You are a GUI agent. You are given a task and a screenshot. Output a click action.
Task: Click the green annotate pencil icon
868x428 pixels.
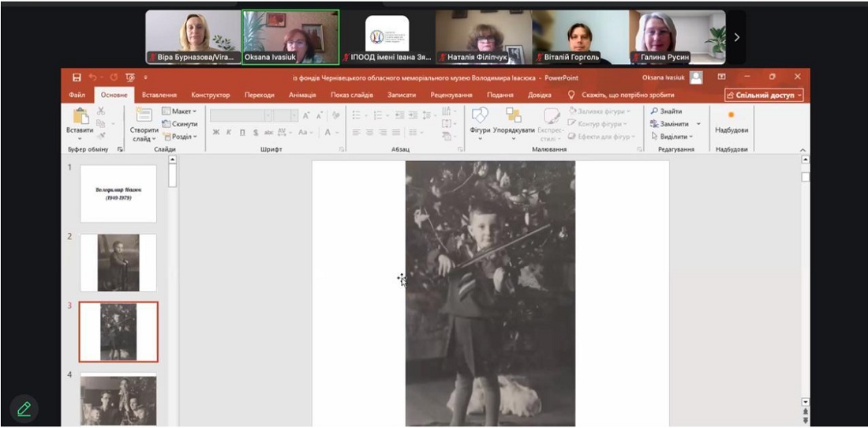tap(24, 408)
